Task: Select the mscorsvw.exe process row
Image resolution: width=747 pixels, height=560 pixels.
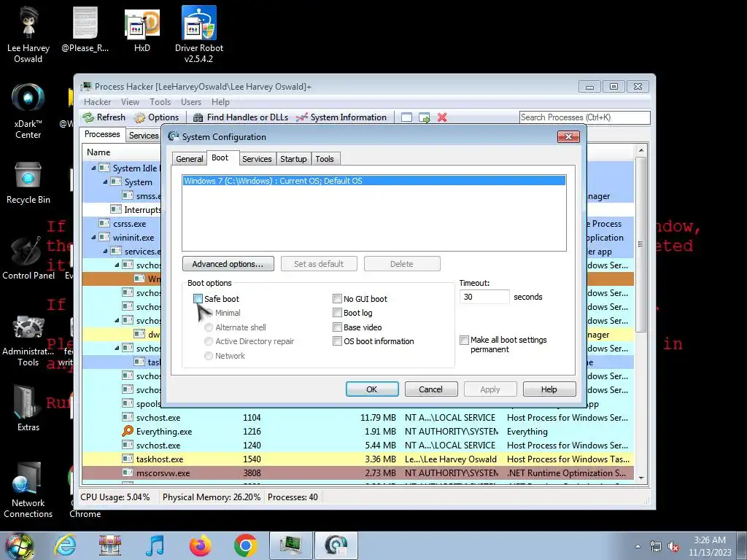Action: coord(357,472)
